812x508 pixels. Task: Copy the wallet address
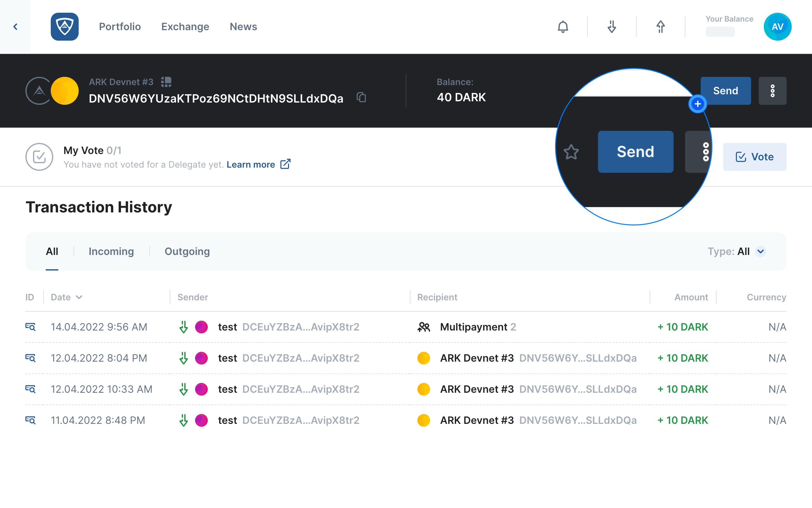tap(361, 97)
